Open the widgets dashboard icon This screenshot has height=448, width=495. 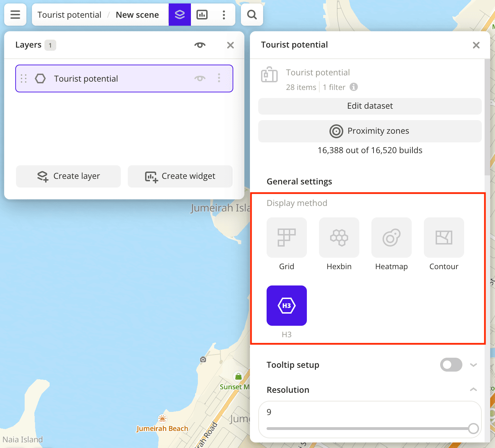click(202, 15)
